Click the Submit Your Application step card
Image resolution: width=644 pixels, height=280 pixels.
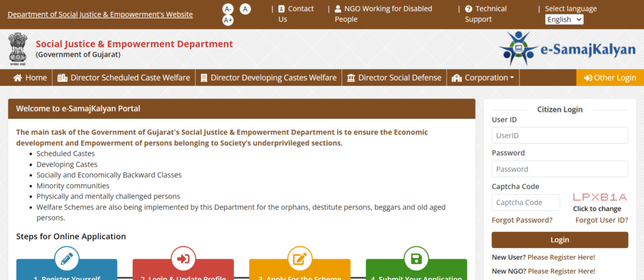coord(416,269)
